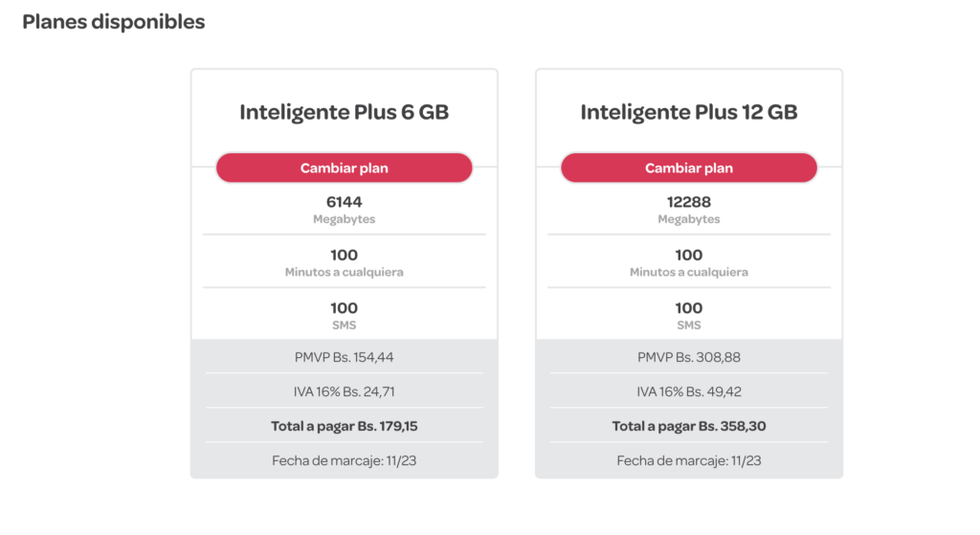Click IVA 16% Bs. 24,71 line
Image resolution: width=980 pixels, height=535 pixels.
tap(344, 391)
